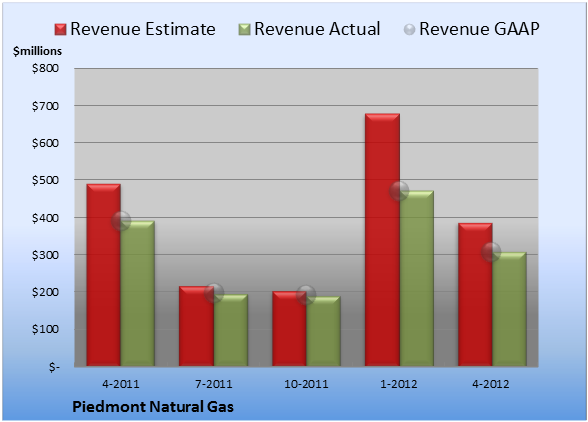Click the GAAP marker for 7-2011
The image size is (588, 422).
214,293
